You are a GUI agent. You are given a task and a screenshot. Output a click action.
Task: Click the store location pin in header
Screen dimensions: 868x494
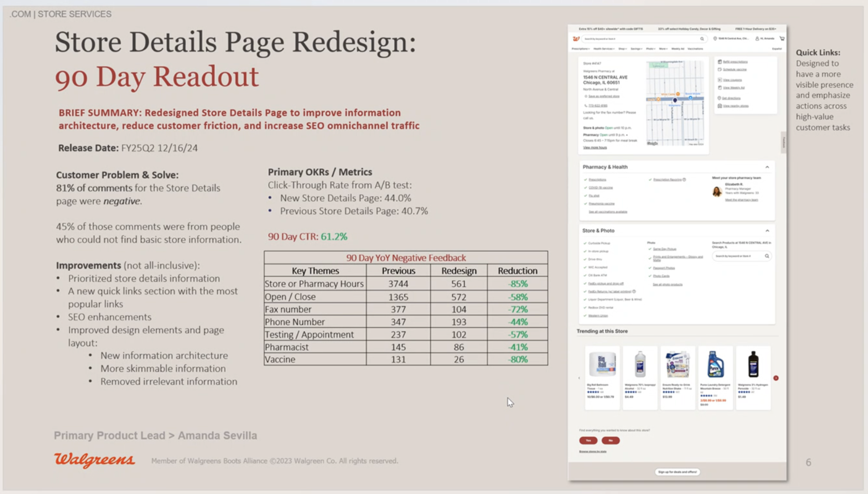pos(715,38)
